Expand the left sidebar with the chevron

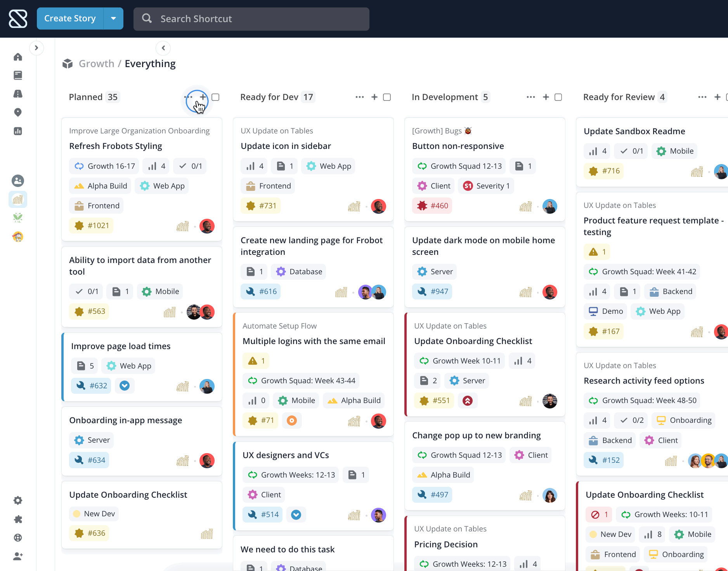coord(37,48)
